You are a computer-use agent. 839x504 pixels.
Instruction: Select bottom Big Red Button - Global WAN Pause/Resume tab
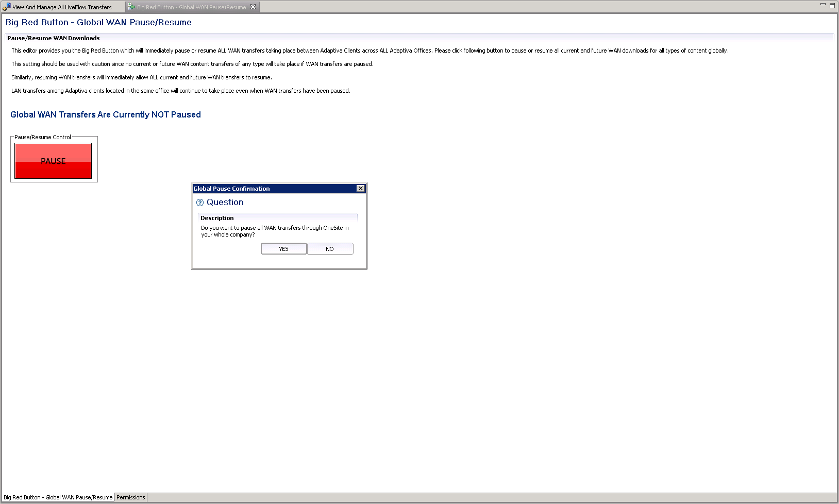pyautogui.click(x=58, y=497)
